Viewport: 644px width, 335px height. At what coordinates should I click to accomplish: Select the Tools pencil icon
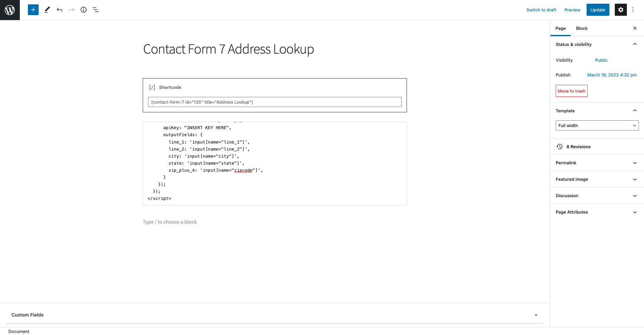(x=47, y=10)
